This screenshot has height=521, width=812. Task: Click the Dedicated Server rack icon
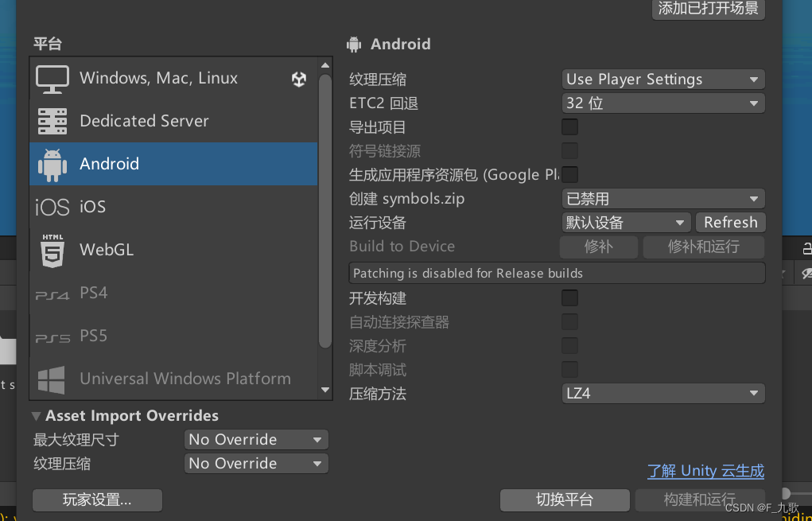coord(52,121)
